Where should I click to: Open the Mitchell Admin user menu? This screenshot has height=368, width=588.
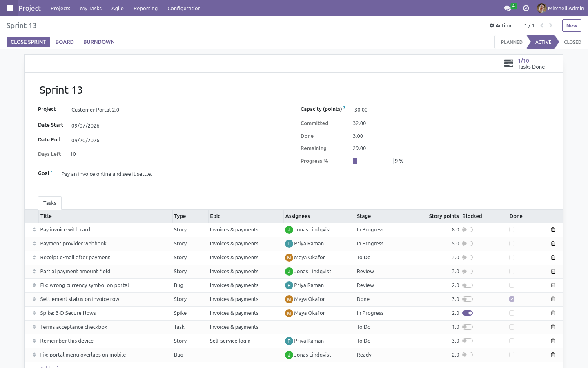tap(561, 8)
